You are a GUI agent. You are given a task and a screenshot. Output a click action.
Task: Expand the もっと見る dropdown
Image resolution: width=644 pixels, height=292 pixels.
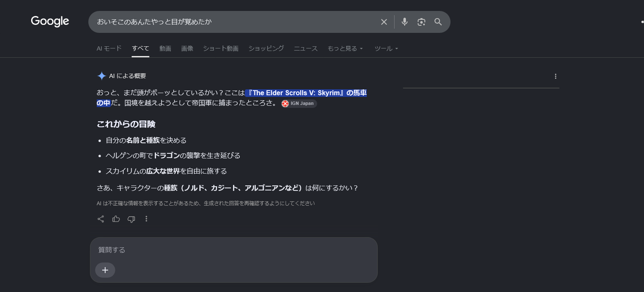pyautogui.click(x=345, y=48)
